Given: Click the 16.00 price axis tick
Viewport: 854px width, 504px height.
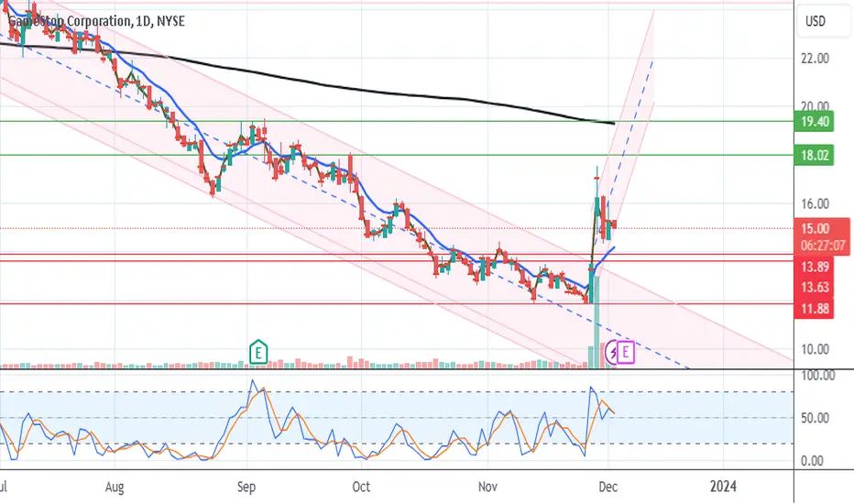Looking at the screenshot, I should pos(815,203).
